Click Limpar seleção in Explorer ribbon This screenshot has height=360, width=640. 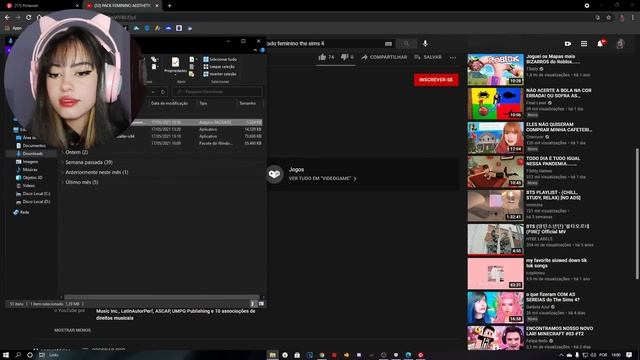tap(219, 67)
